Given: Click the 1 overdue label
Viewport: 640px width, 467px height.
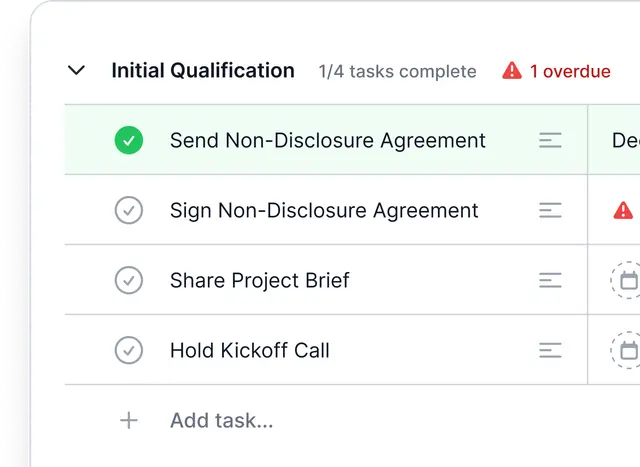Looking at the screenshot, I should [569, 71].
